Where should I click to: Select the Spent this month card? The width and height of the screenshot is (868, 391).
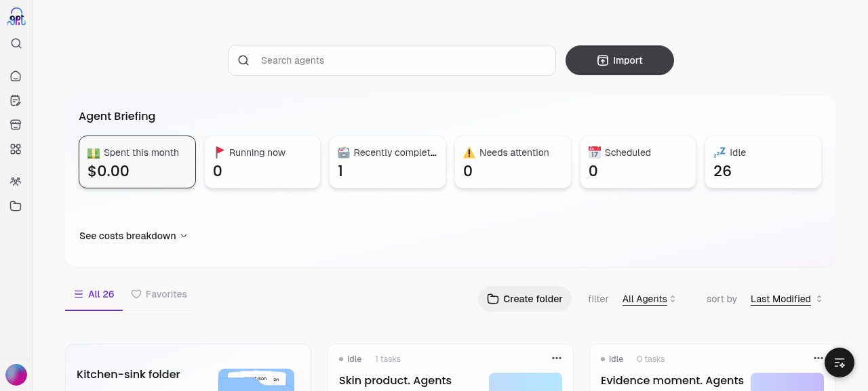point(137,162)
